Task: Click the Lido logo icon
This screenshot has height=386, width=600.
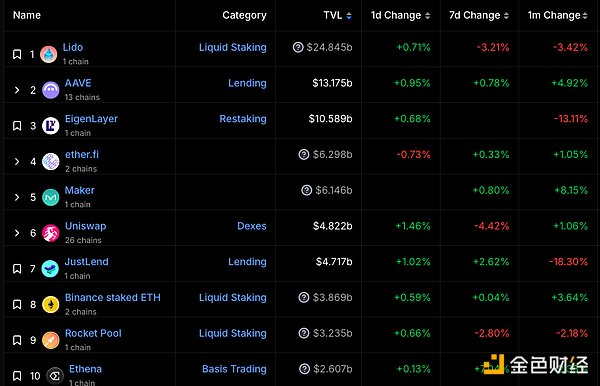Action: [49, 54]
